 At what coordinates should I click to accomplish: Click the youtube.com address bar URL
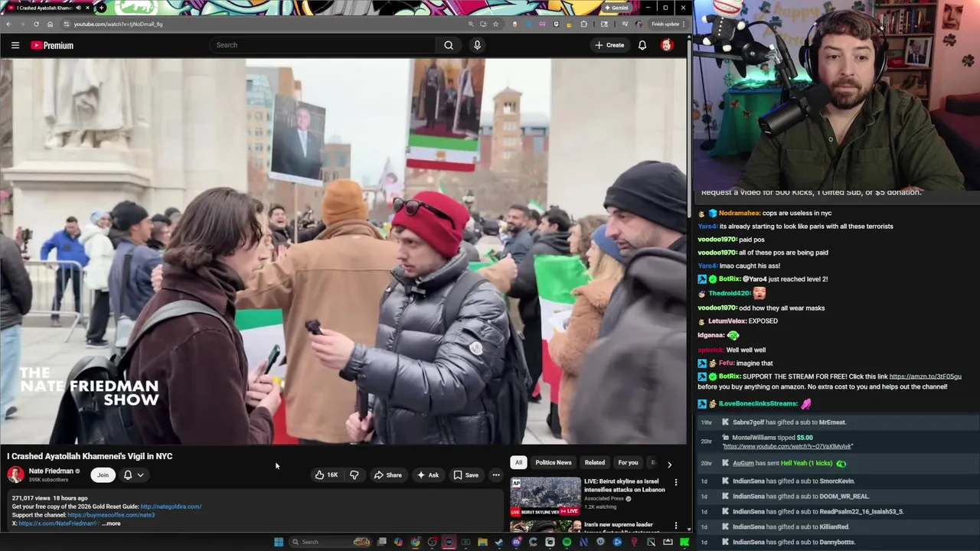tap(118, 24)
